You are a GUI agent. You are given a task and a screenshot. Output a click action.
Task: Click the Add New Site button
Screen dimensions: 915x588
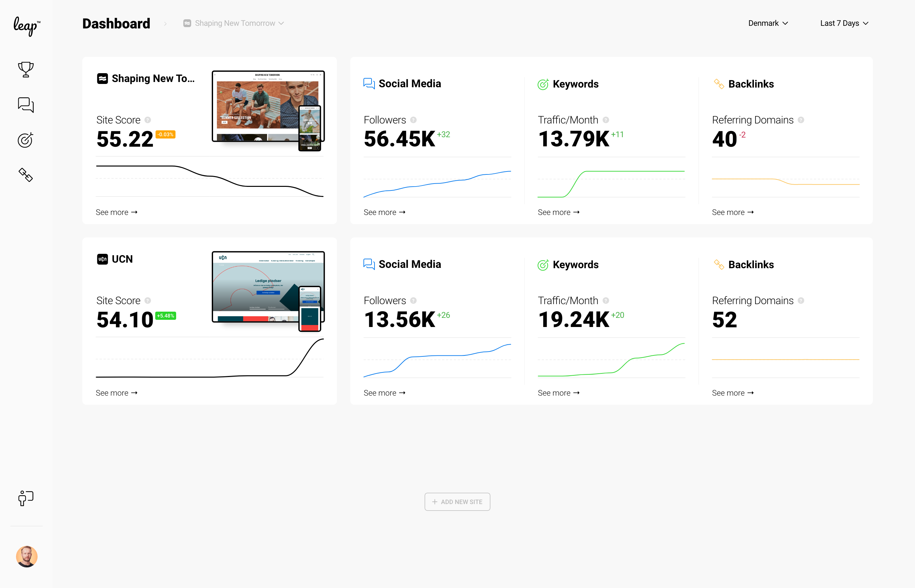457,502
